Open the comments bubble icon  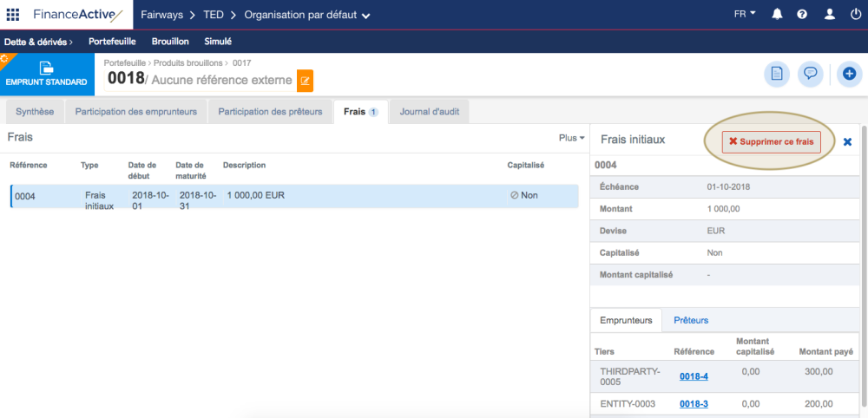coord(811,74)
